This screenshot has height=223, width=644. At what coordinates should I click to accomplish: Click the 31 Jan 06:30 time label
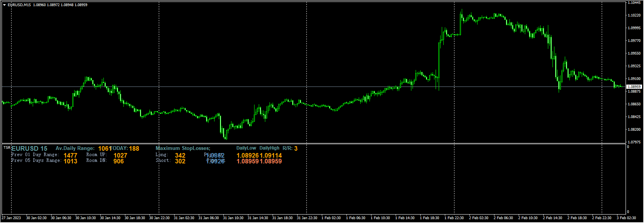(208, 218)
